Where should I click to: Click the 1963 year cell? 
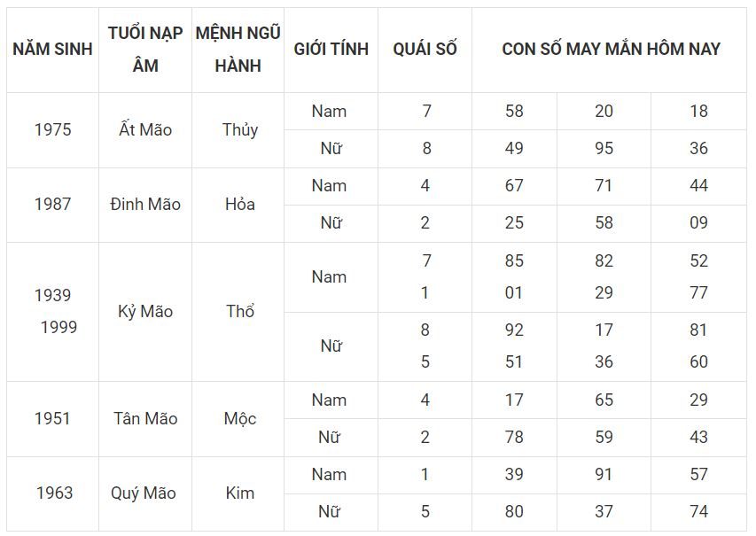[54, 493]
